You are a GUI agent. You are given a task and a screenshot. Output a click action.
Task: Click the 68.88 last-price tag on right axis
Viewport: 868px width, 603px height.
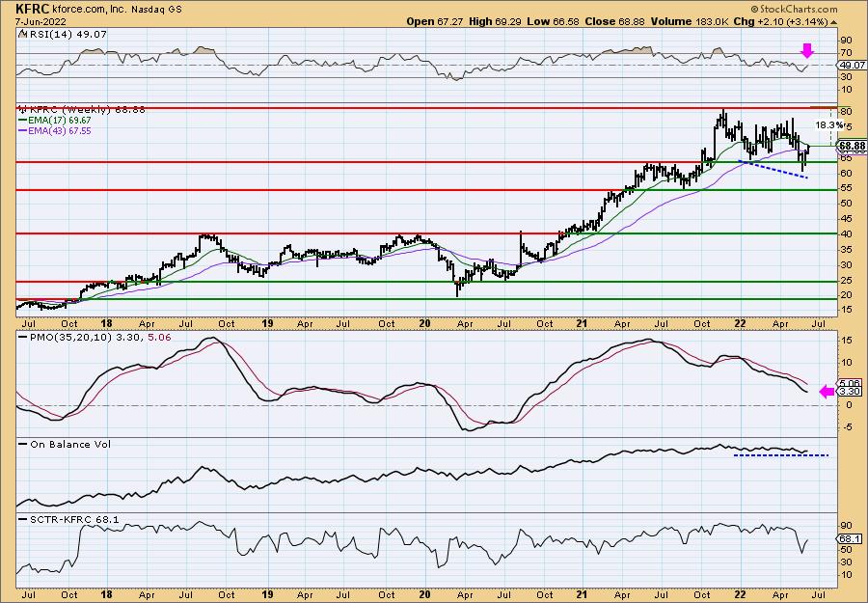(x=853, y=147)
